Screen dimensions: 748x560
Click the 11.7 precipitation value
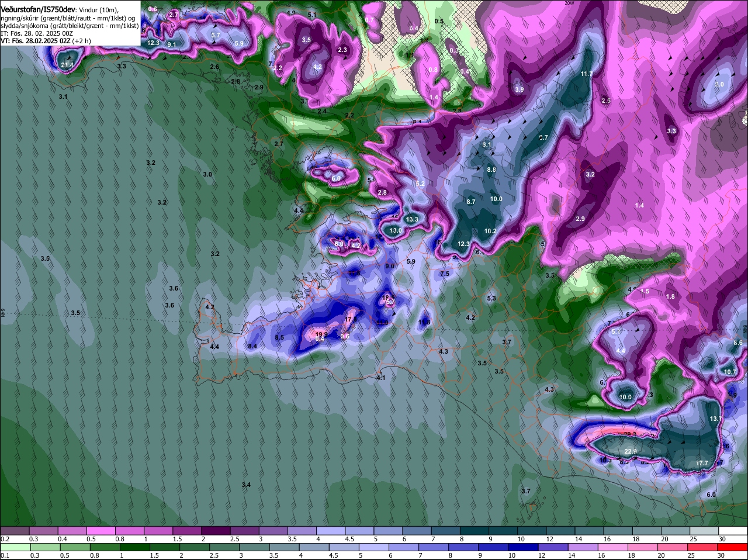pyautogui.click(x=587, y=74)
